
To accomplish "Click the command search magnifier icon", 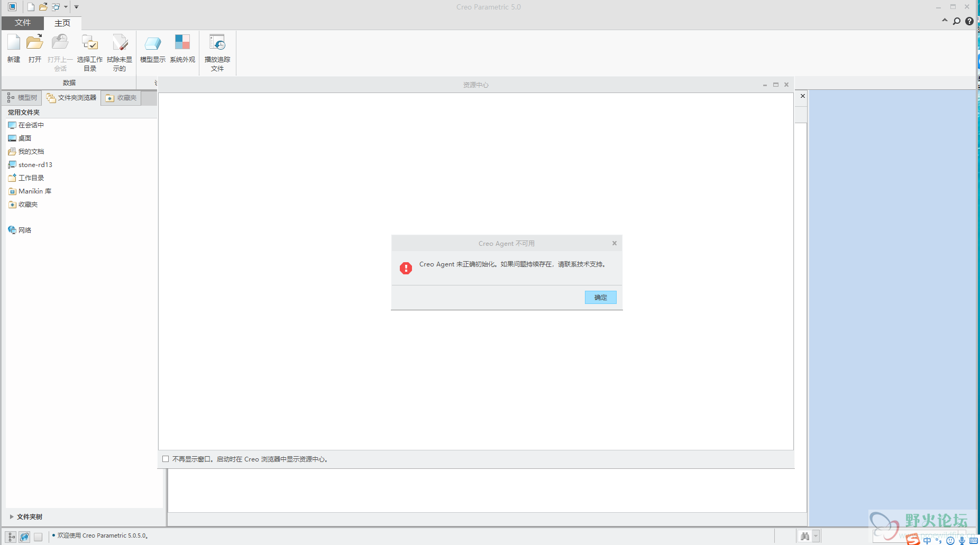I will tap(957, 21).
